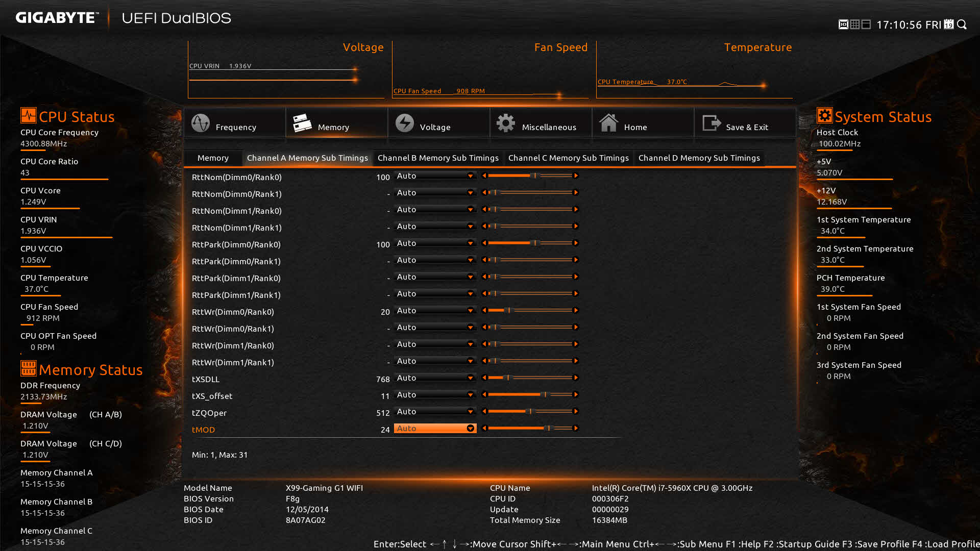
Task: Click the CPU Fan Speed 908 RPM graph label
Action: click(439, 91)
